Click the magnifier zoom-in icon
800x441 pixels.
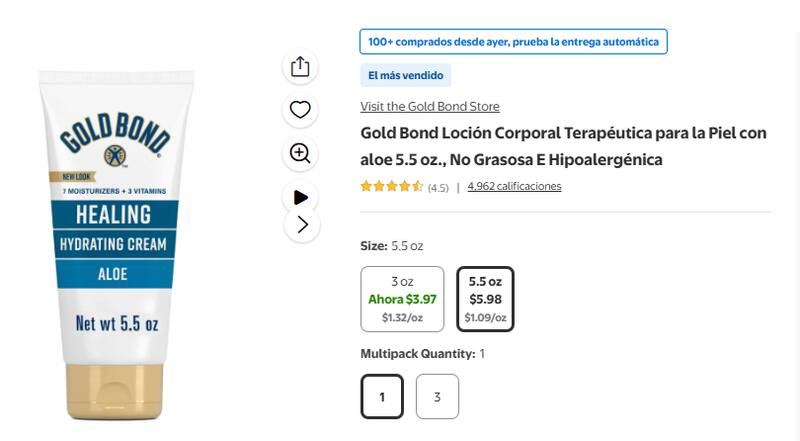pyautogui.click(x=300, y=153)
